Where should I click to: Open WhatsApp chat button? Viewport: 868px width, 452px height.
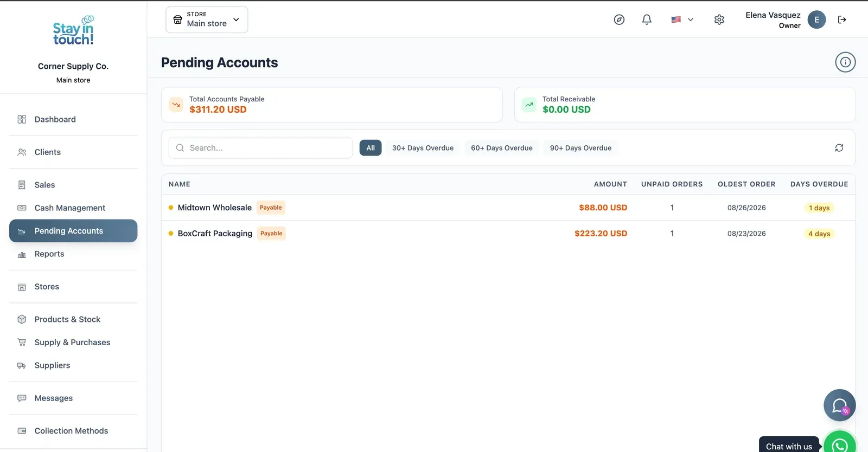(840, 444)
